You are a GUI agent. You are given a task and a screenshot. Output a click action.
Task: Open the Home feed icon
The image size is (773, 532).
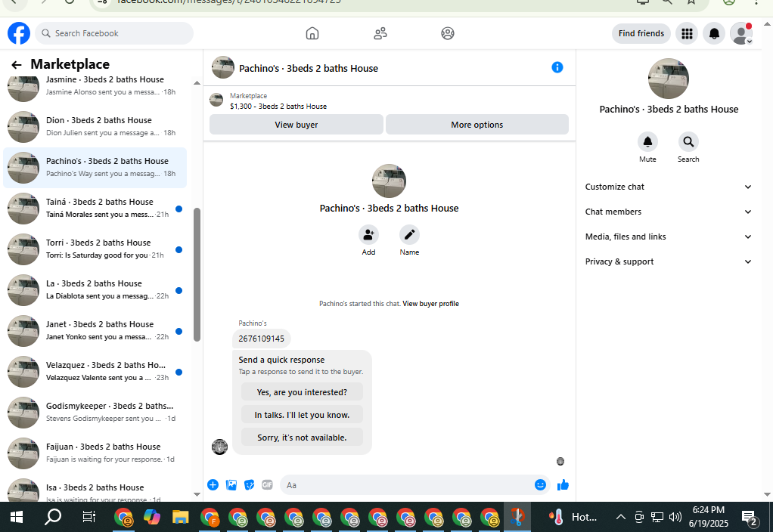coord(312,33)
